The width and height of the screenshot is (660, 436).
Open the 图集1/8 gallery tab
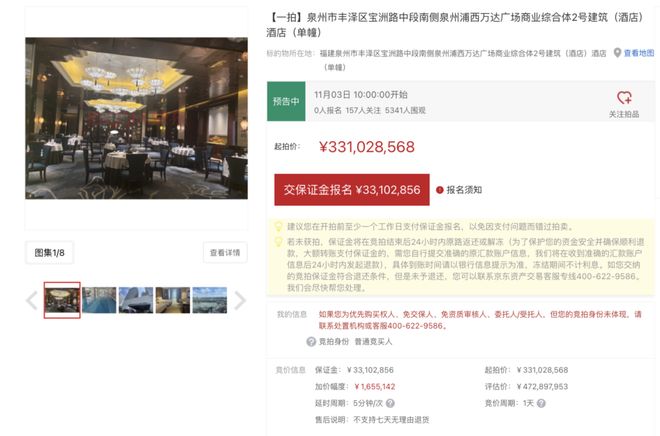(49, 253)
